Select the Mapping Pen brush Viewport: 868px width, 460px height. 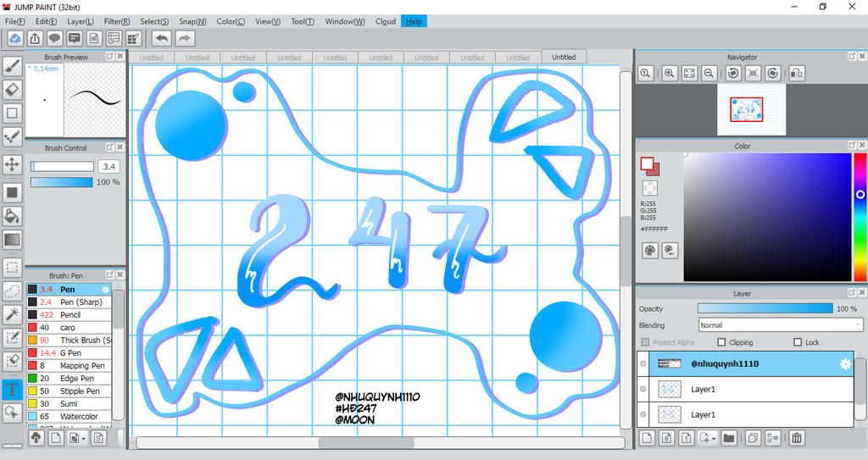tap(70, 366)
